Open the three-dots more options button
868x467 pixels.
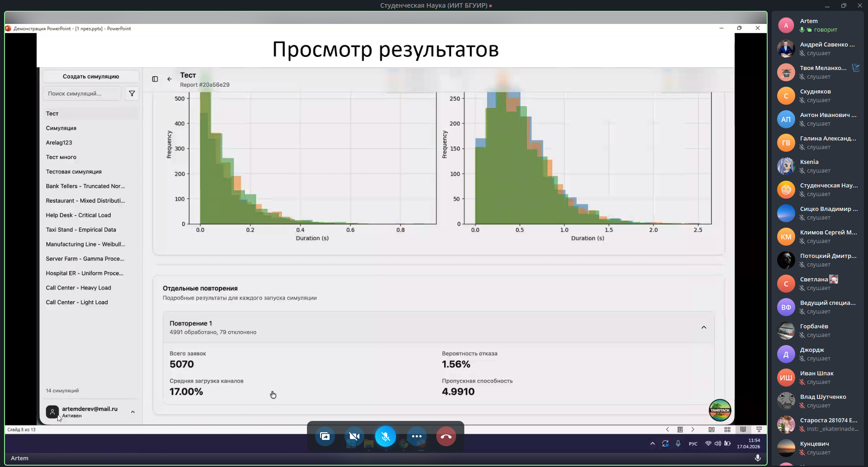tap(416, 436)
